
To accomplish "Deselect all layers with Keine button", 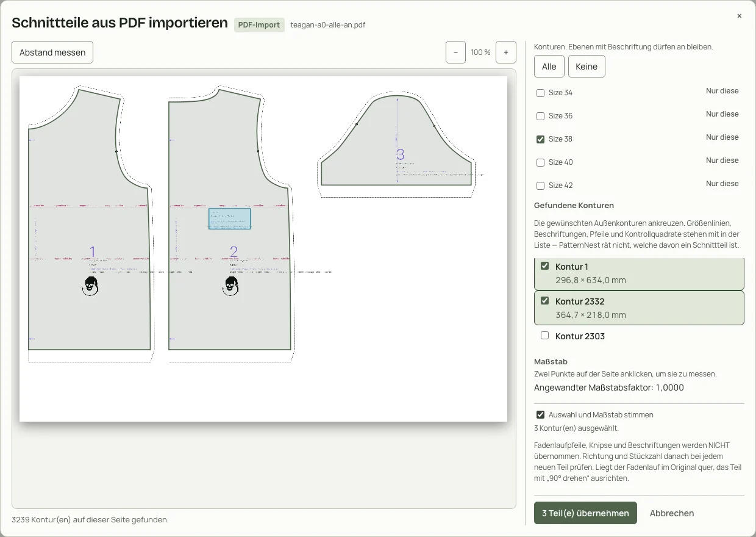I will pyautogui.click(x=587, y=67).
